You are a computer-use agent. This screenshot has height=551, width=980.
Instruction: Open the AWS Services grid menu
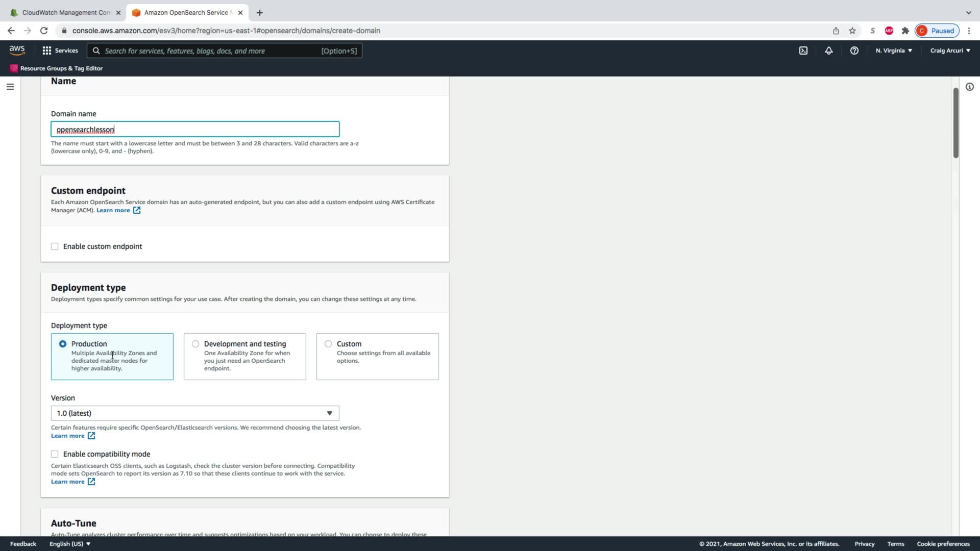tap(60, 51)
